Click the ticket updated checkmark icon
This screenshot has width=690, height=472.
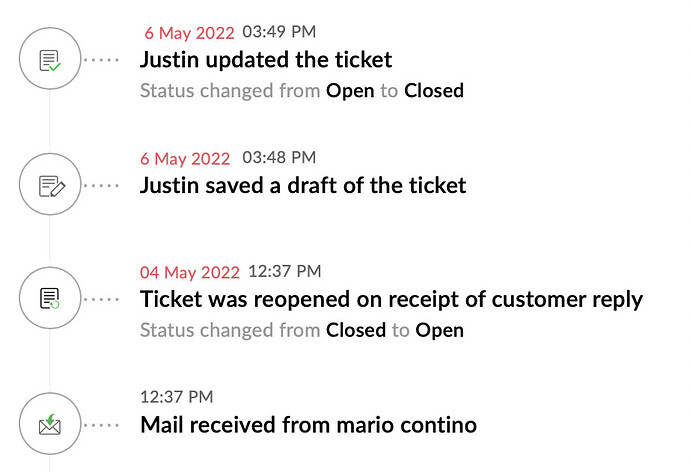click(x=50, y=59)
